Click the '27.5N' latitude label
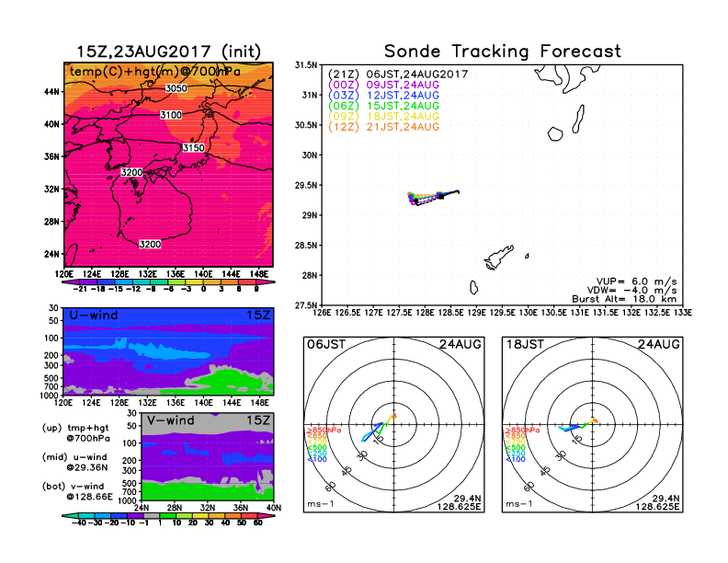The height and width of the screenshot is (563, 728). [x=307, y=305]
